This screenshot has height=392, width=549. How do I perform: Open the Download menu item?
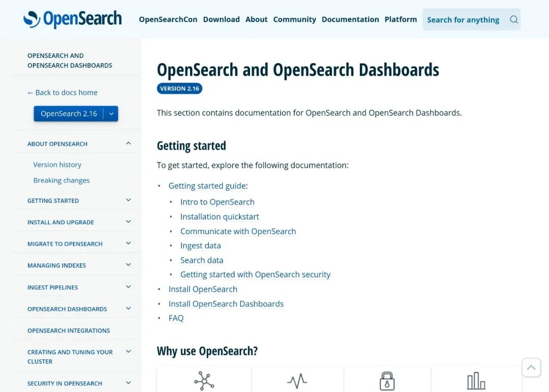point(221,20)
